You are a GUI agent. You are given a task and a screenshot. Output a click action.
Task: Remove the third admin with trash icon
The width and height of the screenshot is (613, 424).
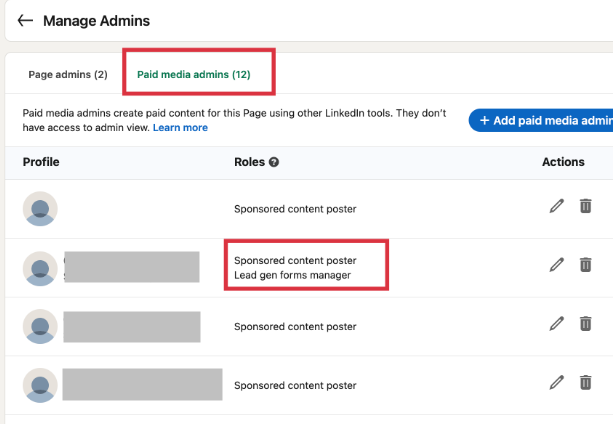(x=586, y=324)
